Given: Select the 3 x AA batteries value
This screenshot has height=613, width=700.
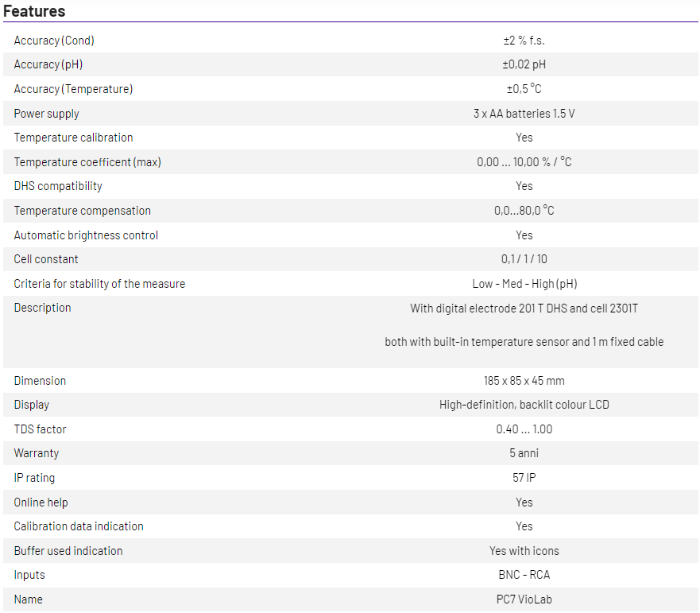Looking at the screenshot, I should (524, 114).
